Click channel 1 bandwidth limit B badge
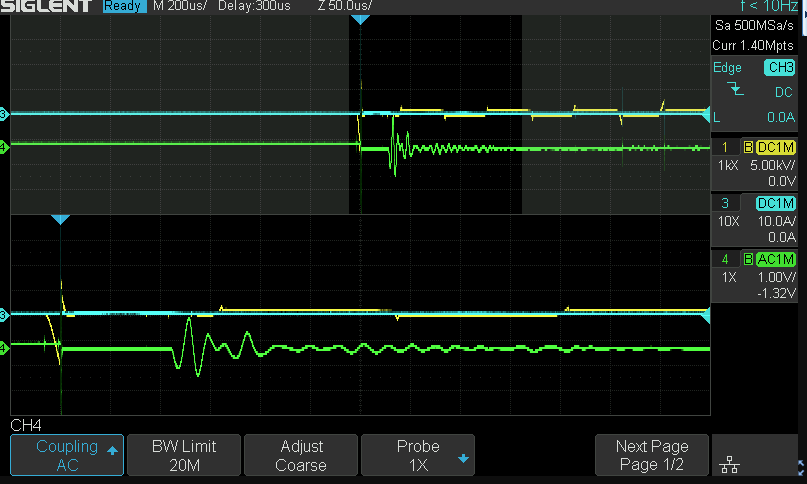Image resolution: width=807 pixels, height=484 pixels. click(748, 147)
